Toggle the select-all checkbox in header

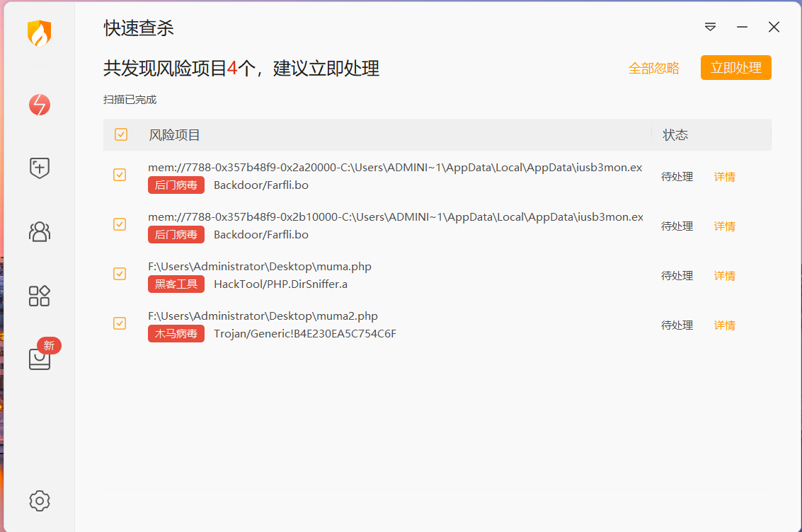121,134
